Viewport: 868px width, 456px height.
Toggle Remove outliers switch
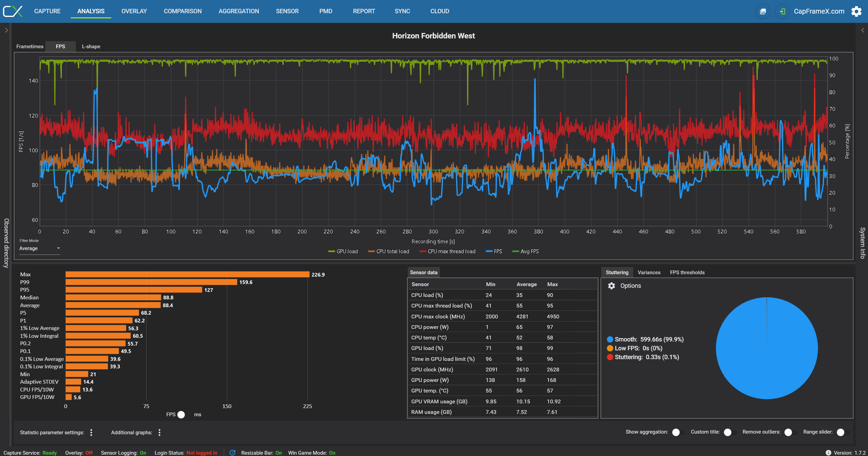790,432
